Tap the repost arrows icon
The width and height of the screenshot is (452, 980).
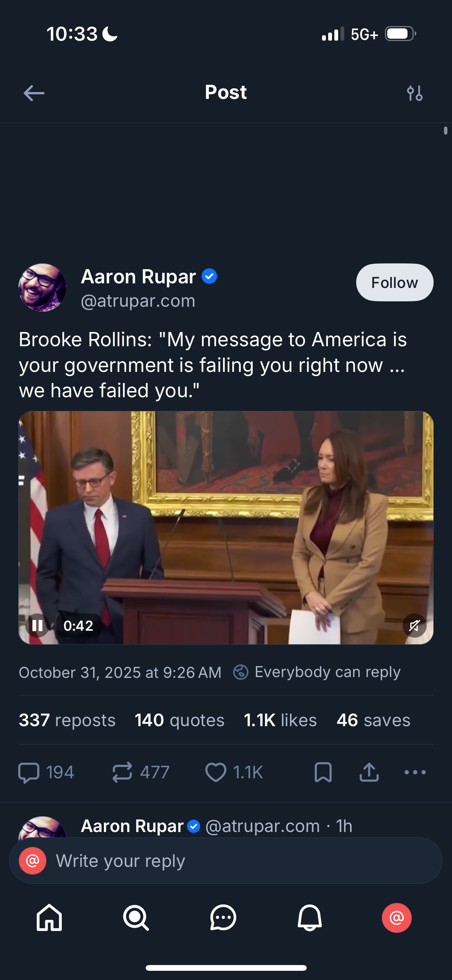pyautogui.click(x=122, y=772)
